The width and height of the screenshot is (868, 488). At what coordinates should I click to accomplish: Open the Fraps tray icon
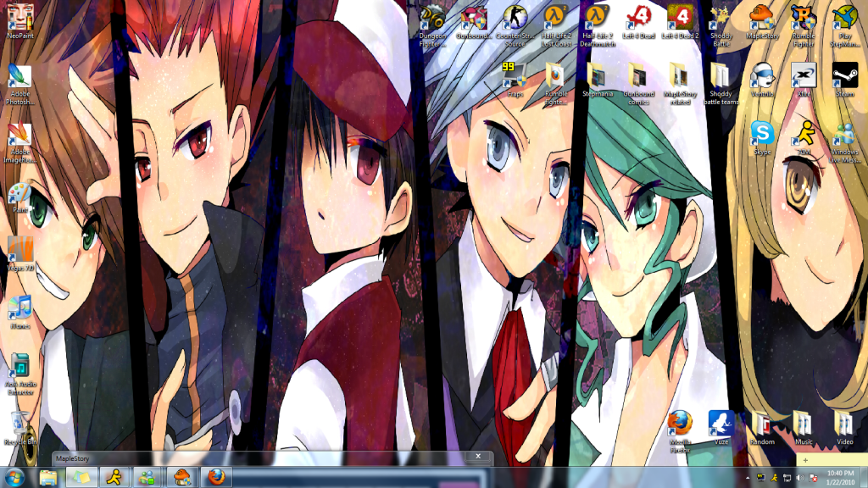(761, 478)
